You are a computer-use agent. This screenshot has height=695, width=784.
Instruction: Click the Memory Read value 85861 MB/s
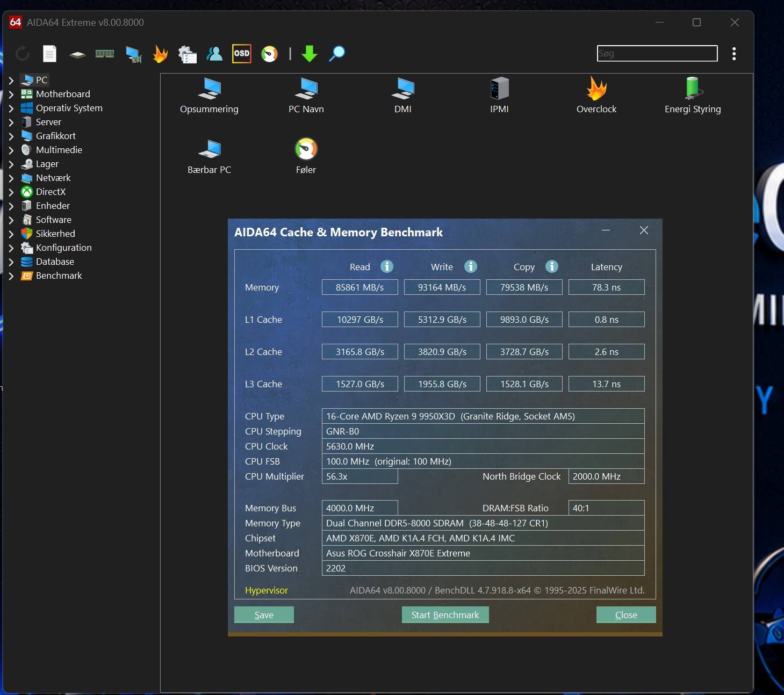[360, 287]
